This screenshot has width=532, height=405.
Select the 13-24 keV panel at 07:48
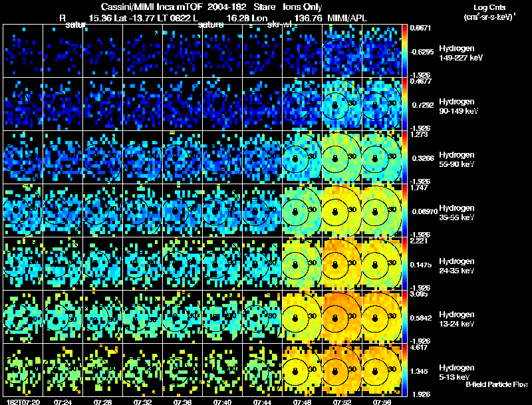[302, 317]
